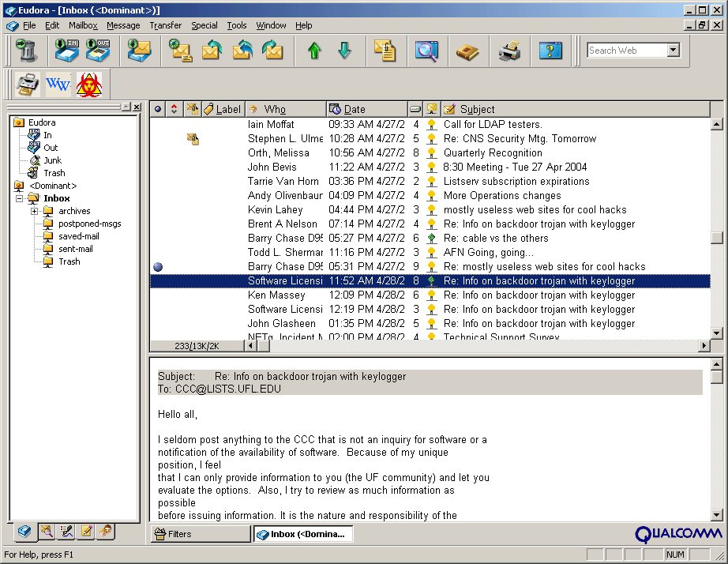
Task: Open the Search Web dropdown arrow
Action: point(674,51)
